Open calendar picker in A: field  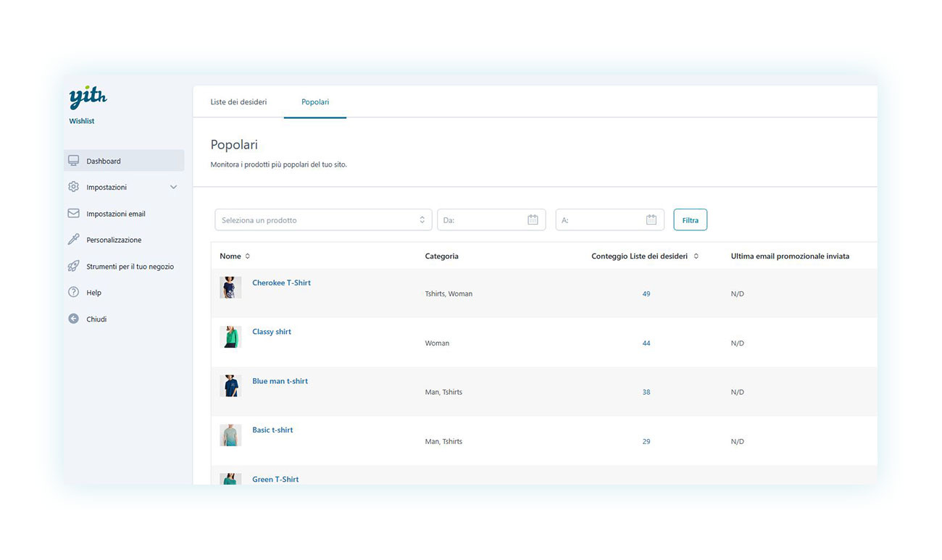[651, 220]
